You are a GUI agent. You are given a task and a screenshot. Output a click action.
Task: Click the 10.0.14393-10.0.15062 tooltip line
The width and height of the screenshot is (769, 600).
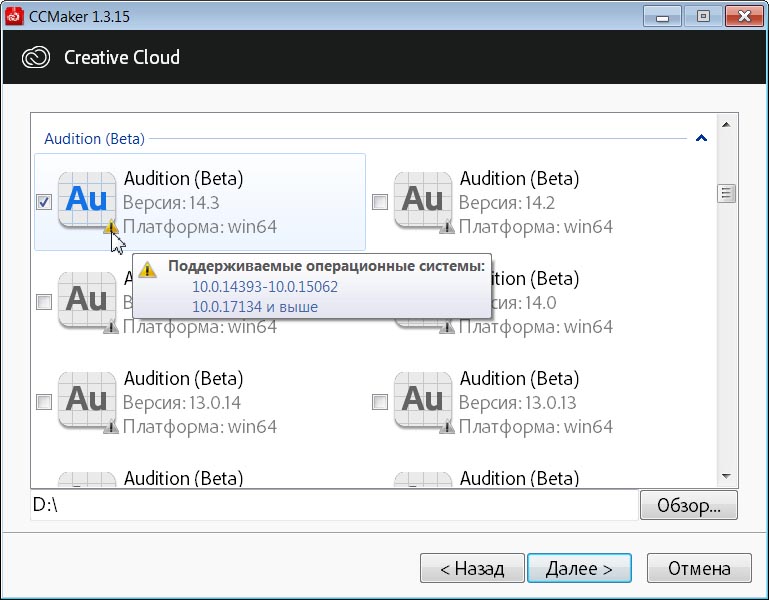(x=265, y=287)
